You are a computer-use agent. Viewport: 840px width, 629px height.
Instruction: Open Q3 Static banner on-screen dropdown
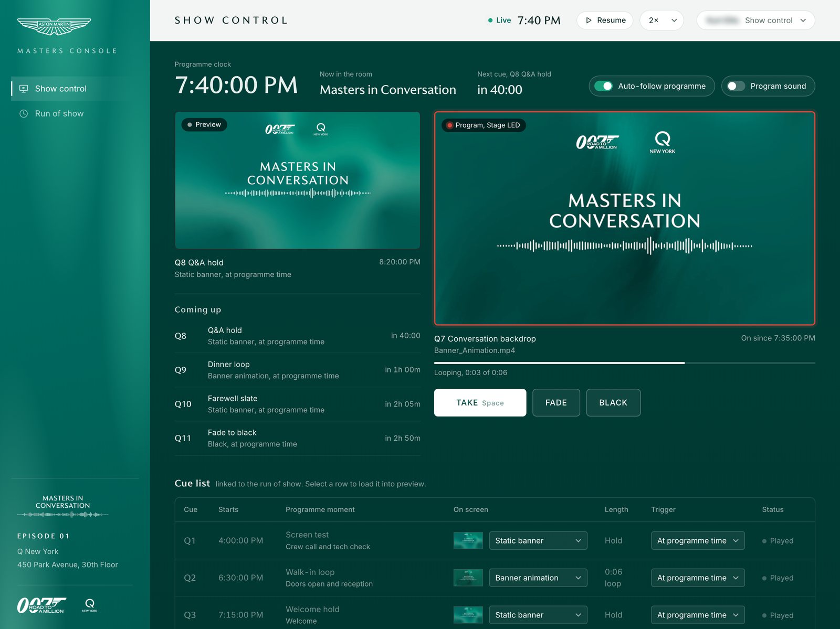(538, 615)
